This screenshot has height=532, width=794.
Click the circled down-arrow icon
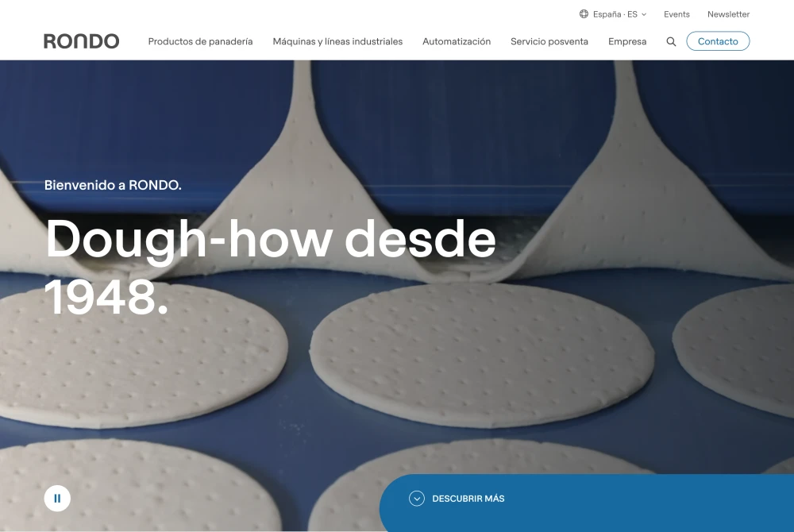(x=417, y=499)
